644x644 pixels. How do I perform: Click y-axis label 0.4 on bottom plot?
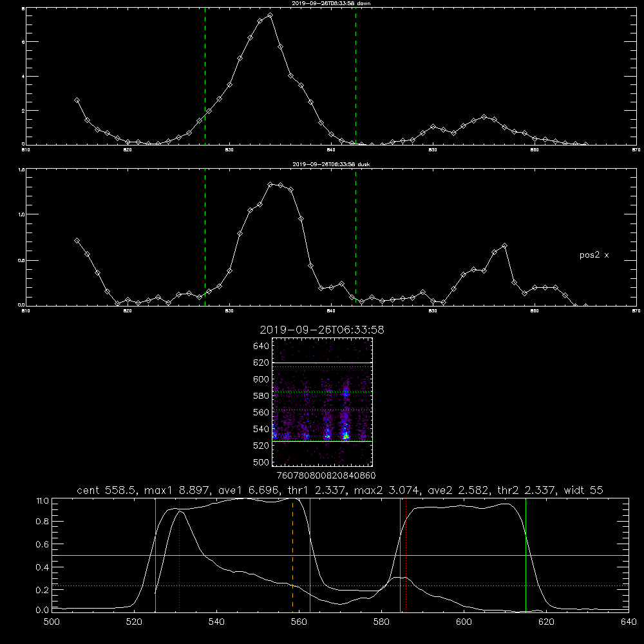(43, 567)
